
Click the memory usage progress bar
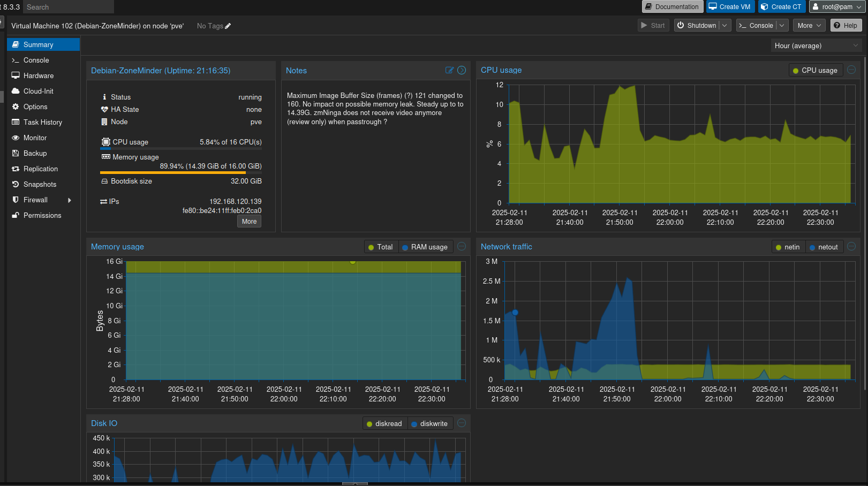pyautogui.click(x=181, y=172)
